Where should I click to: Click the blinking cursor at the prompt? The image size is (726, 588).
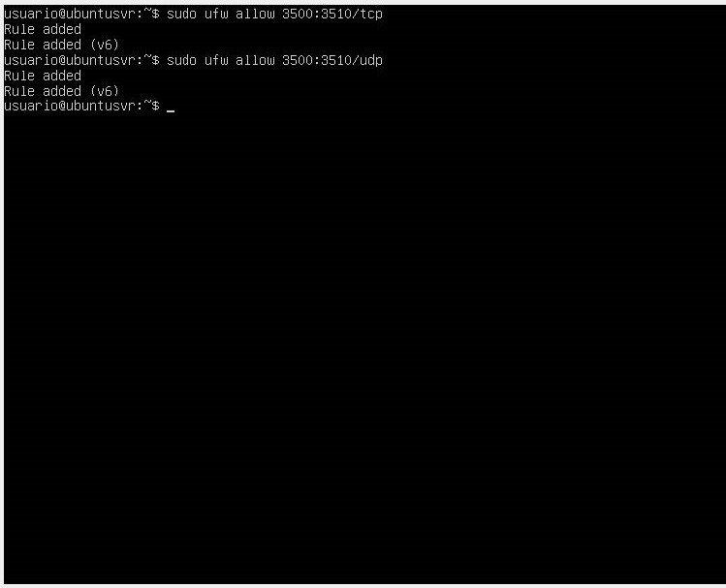pyautogui.click(x=171, y=111)
